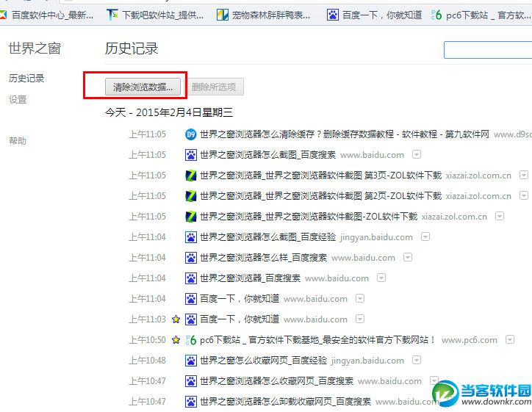532x412 pixels.
Task: Click the Baidu favicon of 怎么收藏网页_百度搜索 entry
Action: pyautogui.click(x=190, y=381)
